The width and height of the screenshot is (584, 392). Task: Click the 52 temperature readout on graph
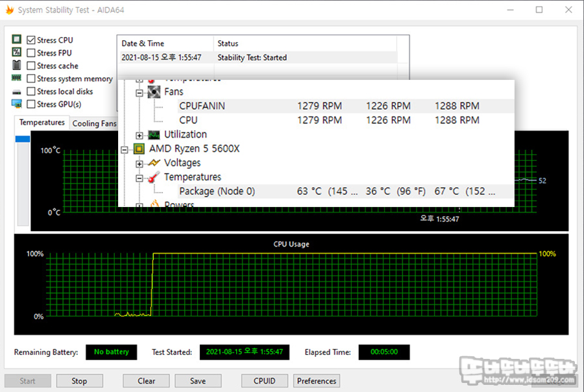[542, 180]
